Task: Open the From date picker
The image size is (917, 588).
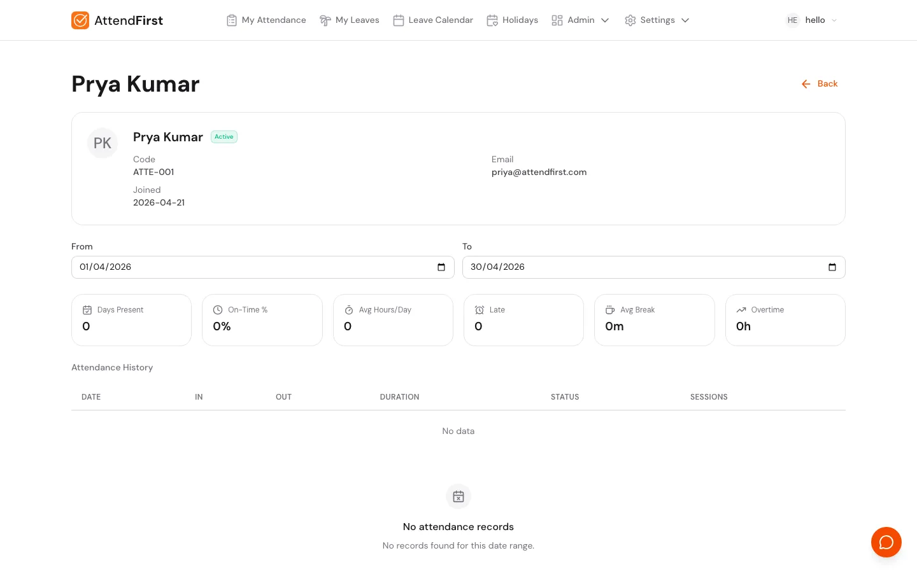Action: coord(441,267)
